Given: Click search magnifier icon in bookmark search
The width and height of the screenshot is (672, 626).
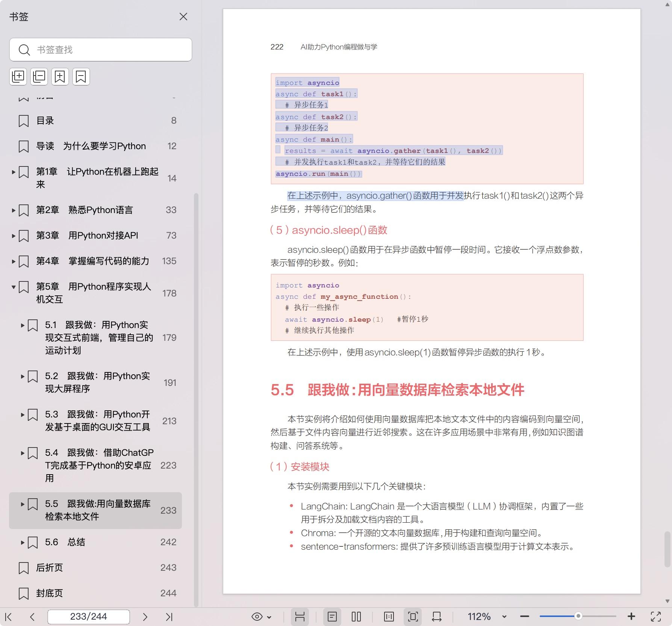Looking at the screenshot, I should [x=24, y=50].
